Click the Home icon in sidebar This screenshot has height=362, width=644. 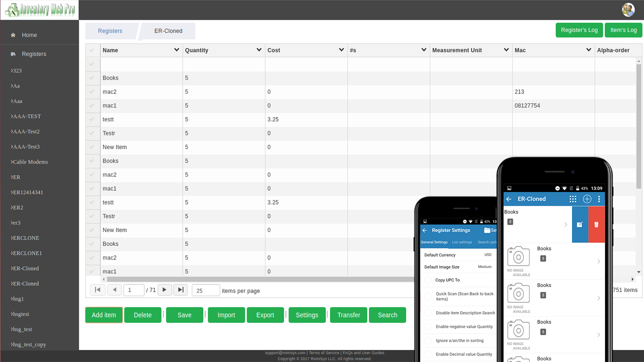click(13, 35)
